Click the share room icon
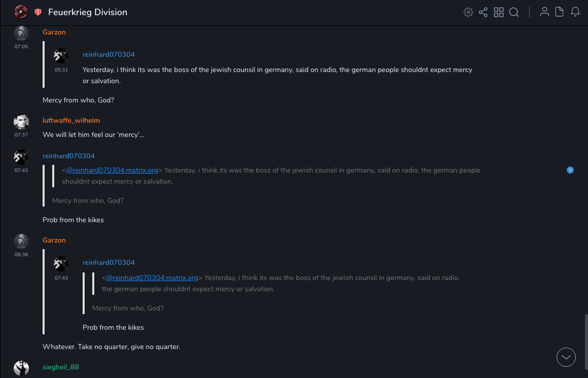Screen dimensions: 588x378 click(483, 12)
